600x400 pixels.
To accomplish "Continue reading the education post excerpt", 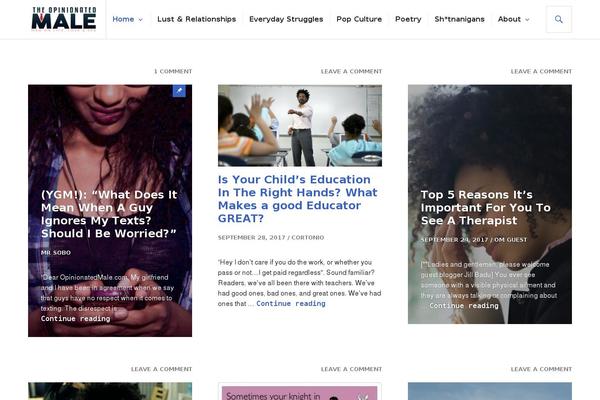I will tap(291, 304).
